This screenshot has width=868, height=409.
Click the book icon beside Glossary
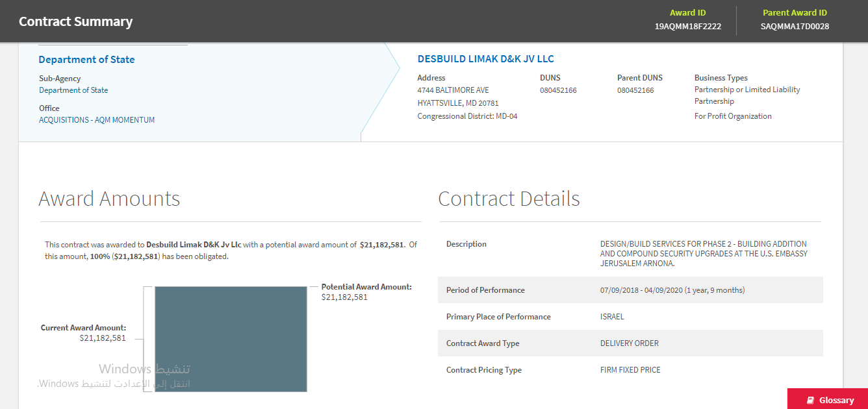[x=810, y=400]
